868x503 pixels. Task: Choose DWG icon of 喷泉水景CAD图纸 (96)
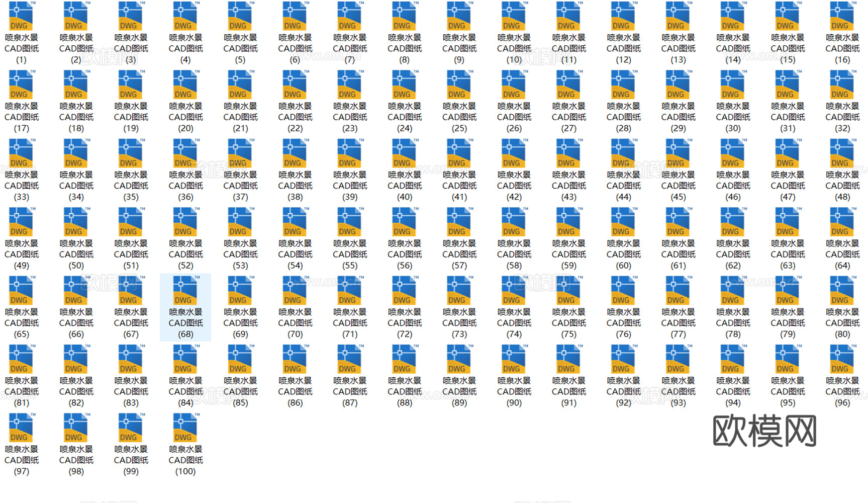tap(842, 359)
